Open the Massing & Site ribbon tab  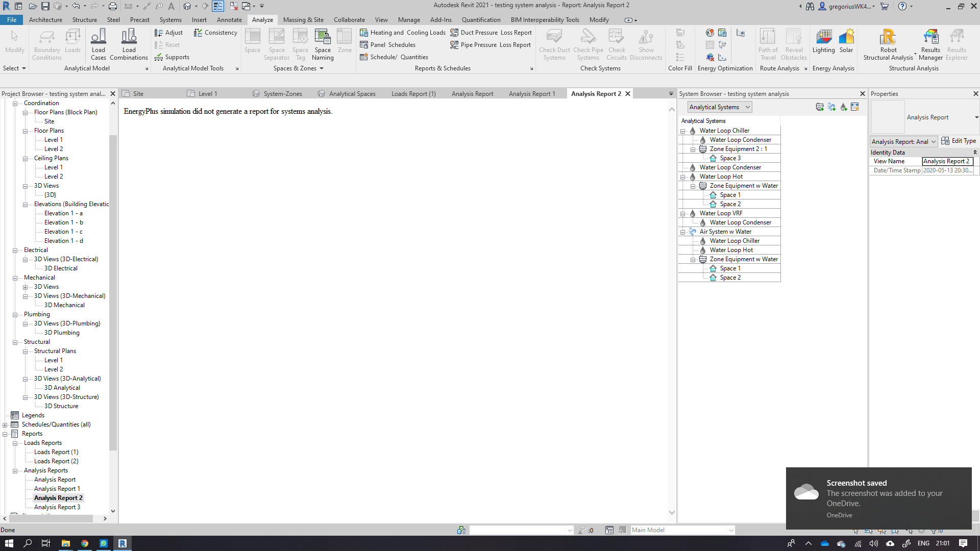coord(303,20)
